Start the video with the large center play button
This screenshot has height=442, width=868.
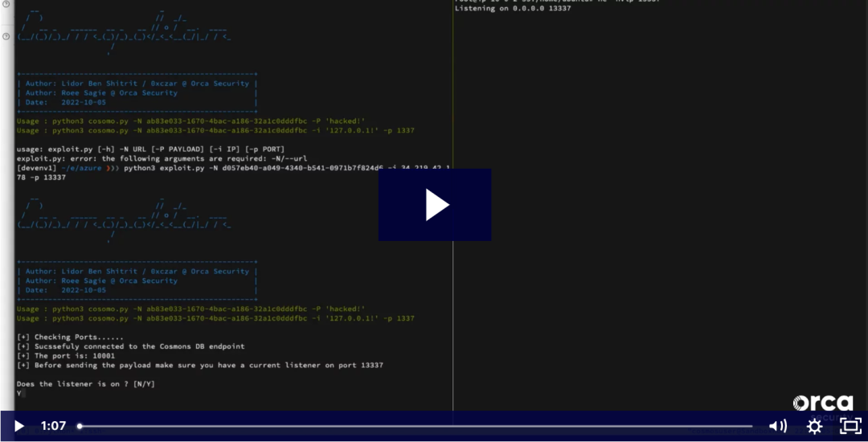click(x=435, y=205)
